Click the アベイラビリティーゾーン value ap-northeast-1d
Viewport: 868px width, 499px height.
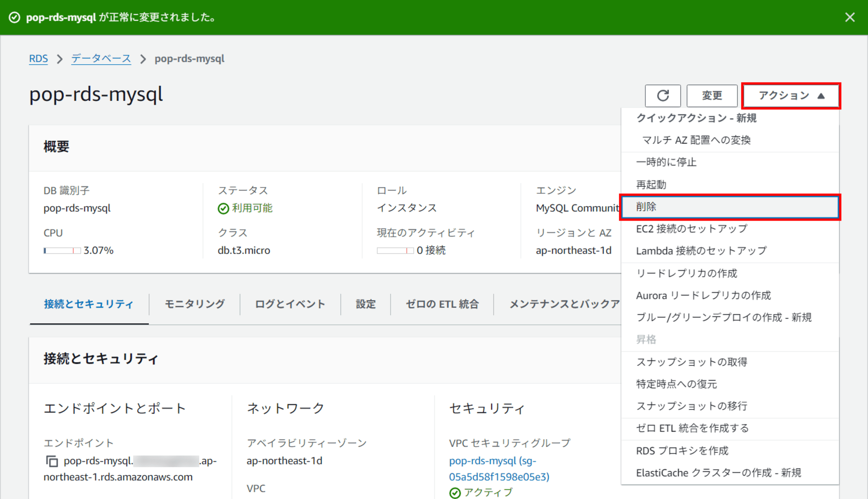pyautogui.click(x=284, y=461)
